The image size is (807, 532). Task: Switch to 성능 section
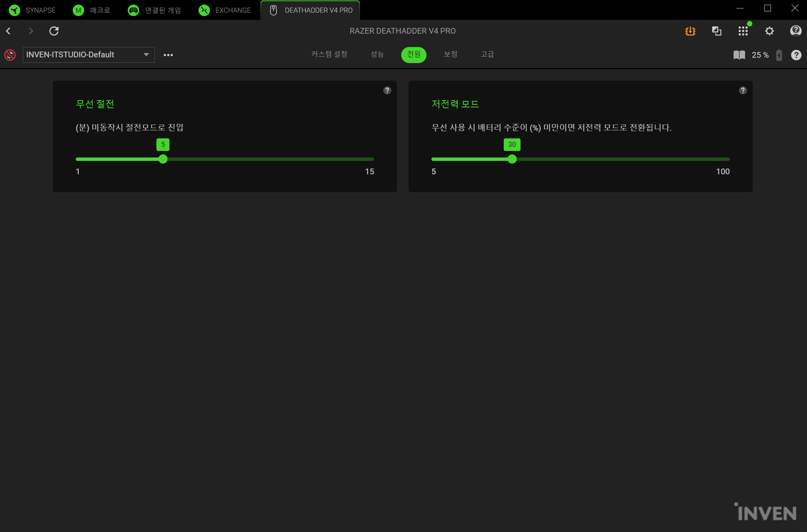(x=377, y=54)
